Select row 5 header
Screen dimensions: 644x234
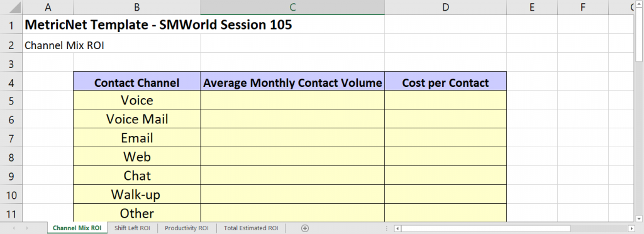[x=11, y=100]
